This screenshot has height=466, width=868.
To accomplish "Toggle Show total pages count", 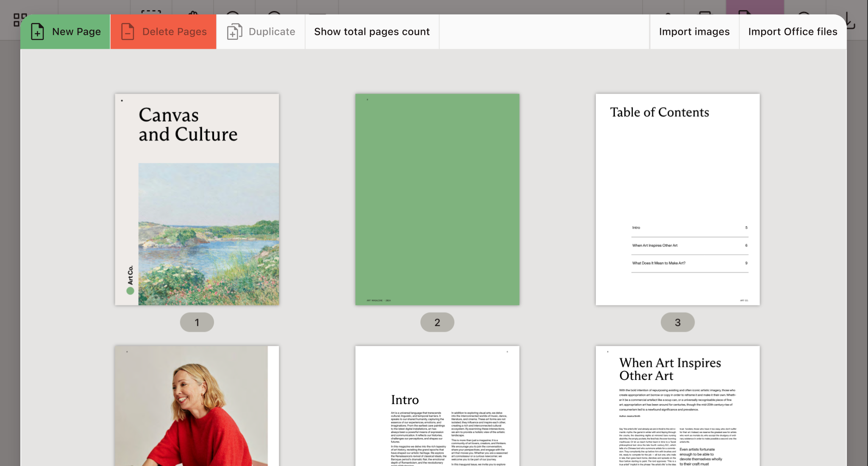I will [x=372, y=31].
